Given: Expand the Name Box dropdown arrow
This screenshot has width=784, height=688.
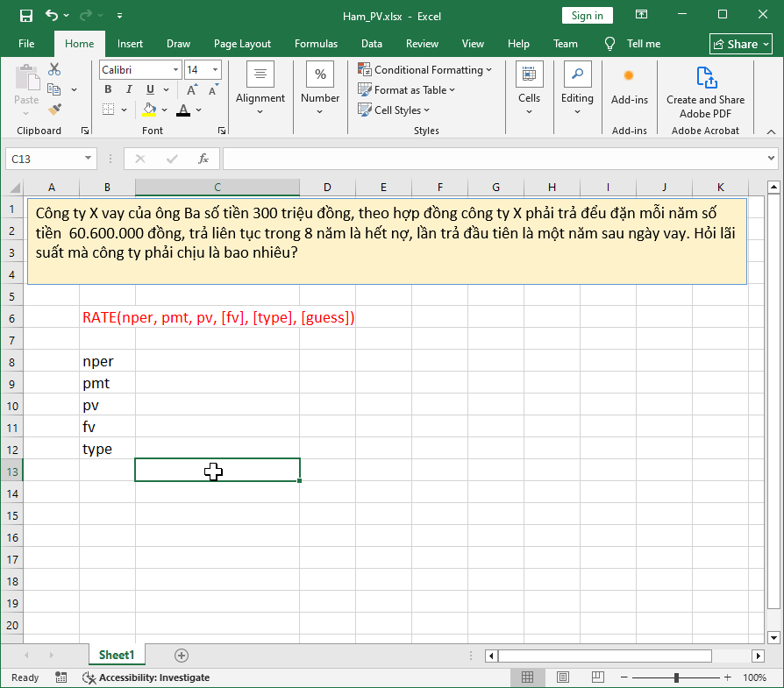Looking at the screenshot, I should 88,159.
